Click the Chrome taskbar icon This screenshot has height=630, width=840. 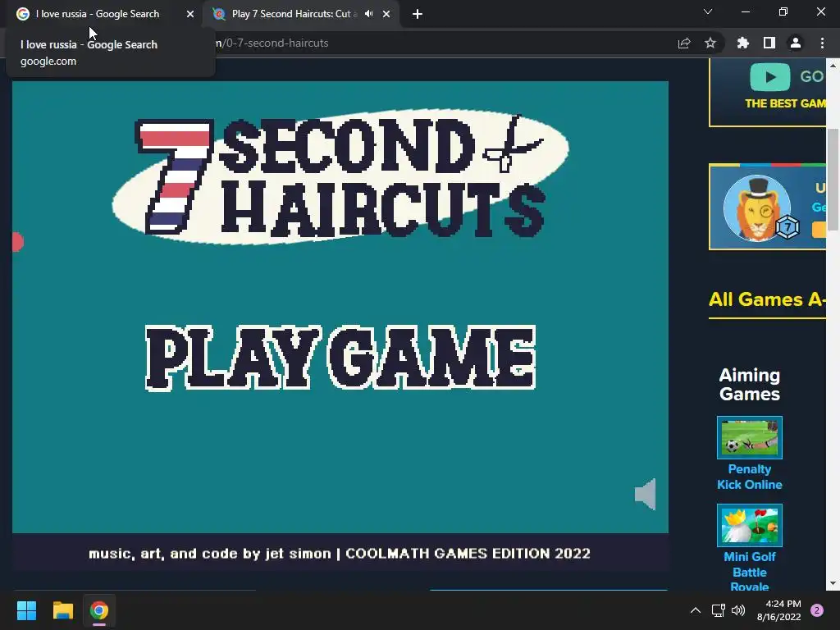(x=99, y=610)
